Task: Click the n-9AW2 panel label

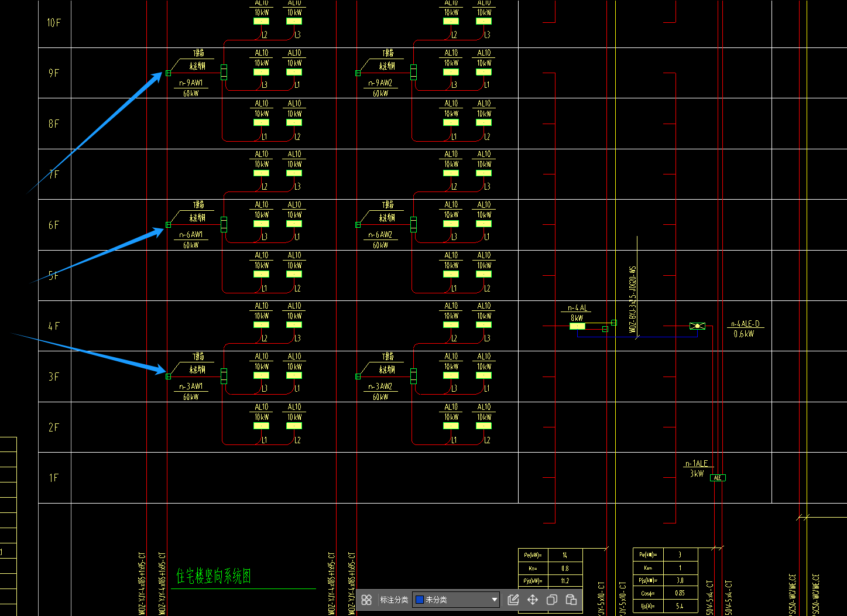Action: pos(380,83)
